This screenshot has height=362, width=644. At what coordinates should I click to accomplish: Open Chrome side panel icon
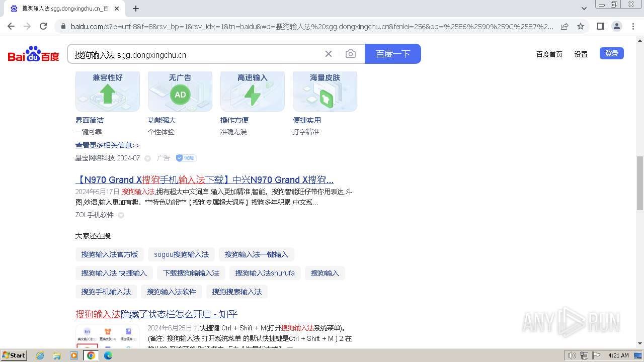[x=600, y=26]
